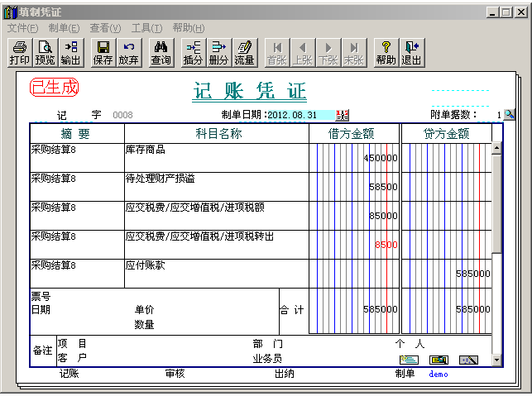The width and height of the screenshot is (532, 396).
Task: Insert an entry line with 插分
Action: (x=193, y=53)
